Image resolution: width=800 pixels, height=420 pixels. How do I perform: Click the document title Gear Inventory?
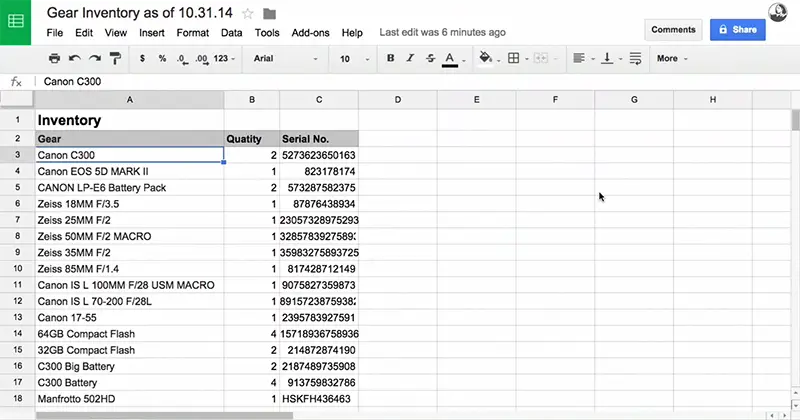[x=139, y=13]
